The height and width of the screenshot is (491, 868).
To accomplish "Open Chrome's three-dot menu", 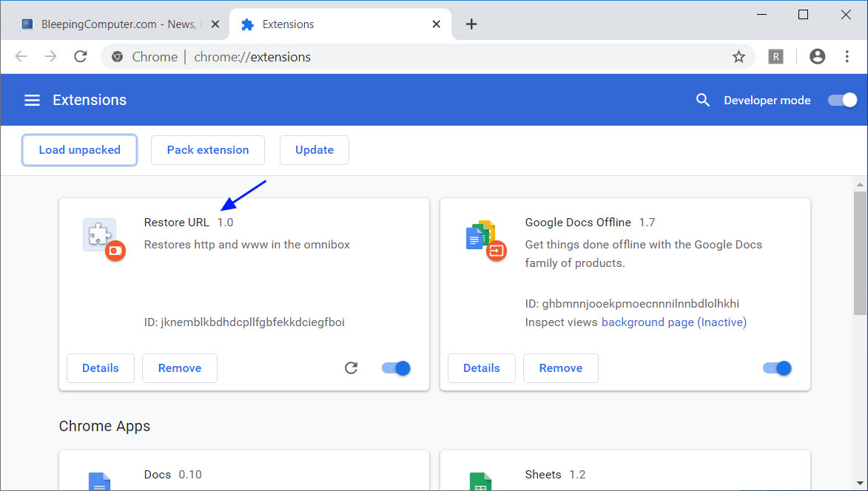I will (x=847, y=56).
